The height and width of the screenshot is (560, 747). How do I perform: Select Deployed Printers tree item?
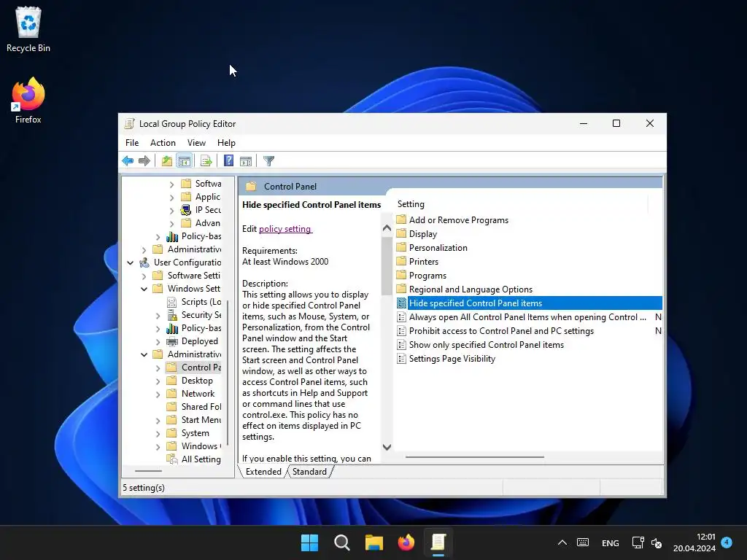pos(192,341)
